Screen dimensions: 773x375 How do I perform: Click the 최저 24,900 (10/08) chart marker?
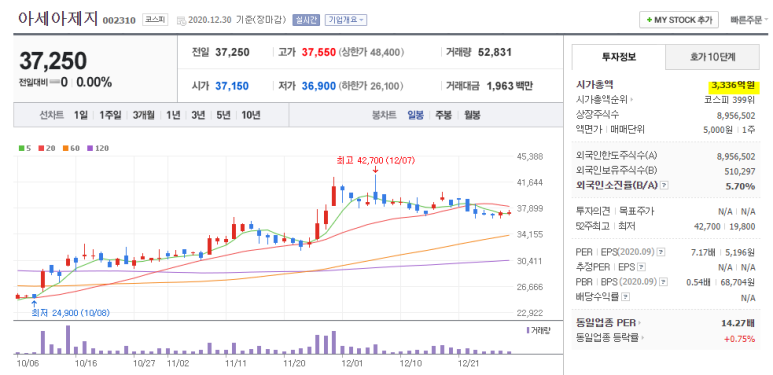(70, 312)
